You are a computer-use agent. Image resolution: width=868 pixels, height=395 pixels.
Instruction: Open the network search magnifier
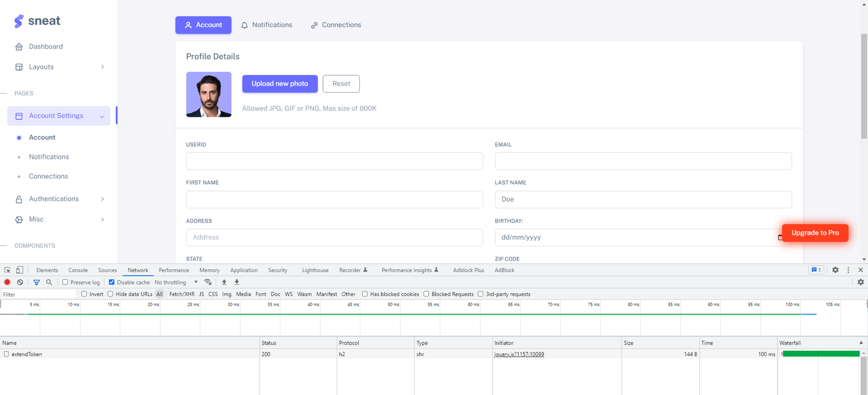(49, 282)
